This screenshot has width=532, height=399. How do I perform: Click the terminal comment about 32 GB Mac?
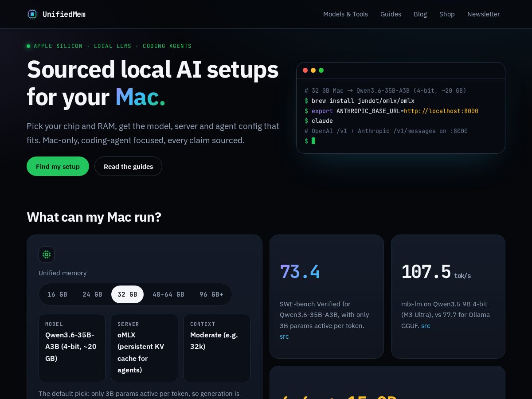point(385,90)
